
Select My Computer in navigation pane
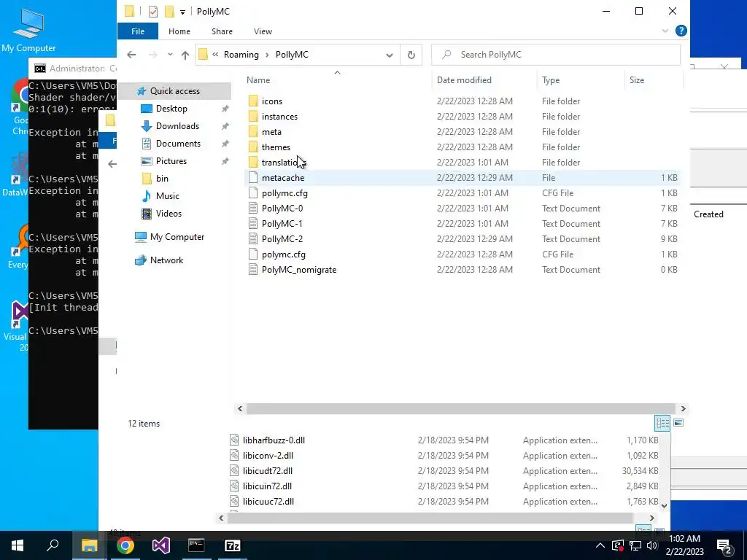177,237
